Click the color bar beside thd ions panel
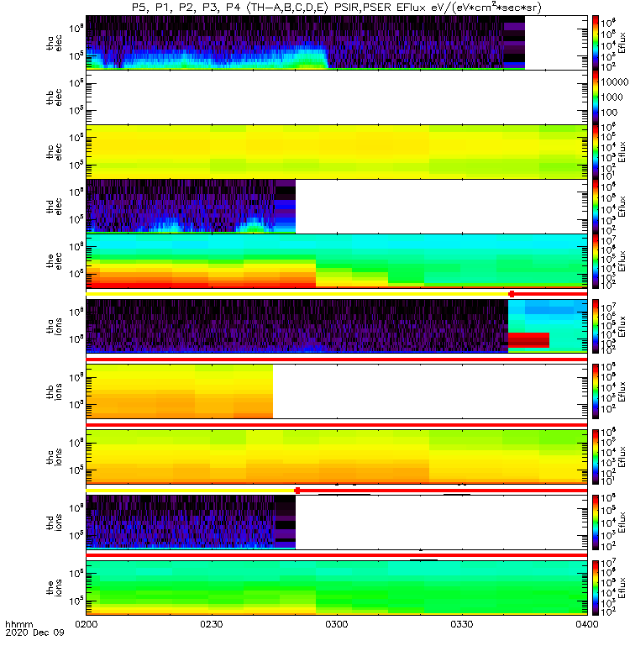This screenshot has width=630, height=672. tap(596, 522)
